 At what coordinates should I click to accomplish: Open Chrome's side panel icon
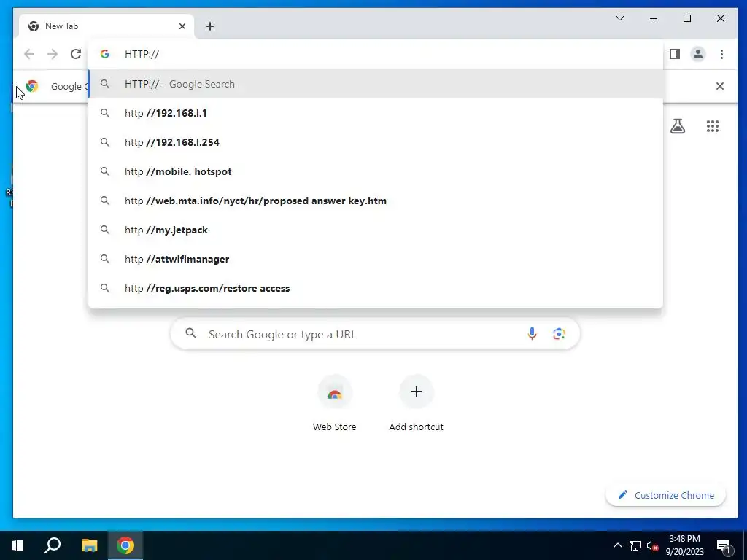coord(675,54)
